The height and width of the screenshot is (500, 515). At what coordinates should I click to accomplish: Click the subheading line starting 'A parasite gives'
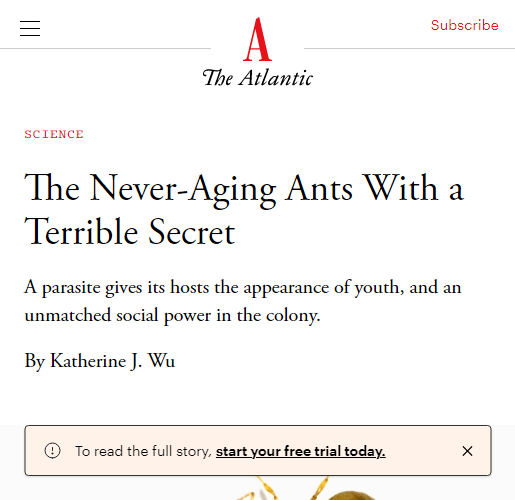[243, 287]
